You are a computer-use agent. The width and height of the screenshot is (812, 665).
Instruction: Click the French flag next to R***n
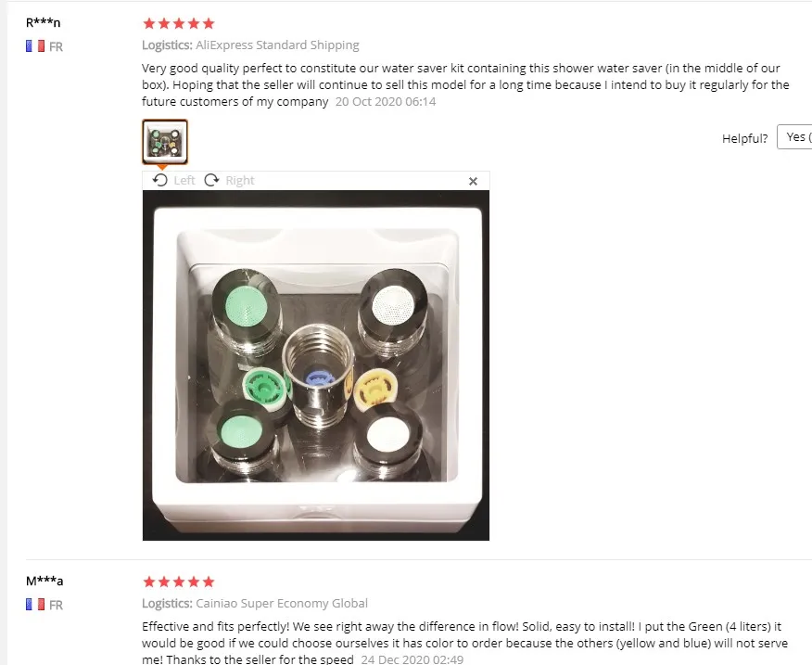pyautogui.click(x=35, y=46)
